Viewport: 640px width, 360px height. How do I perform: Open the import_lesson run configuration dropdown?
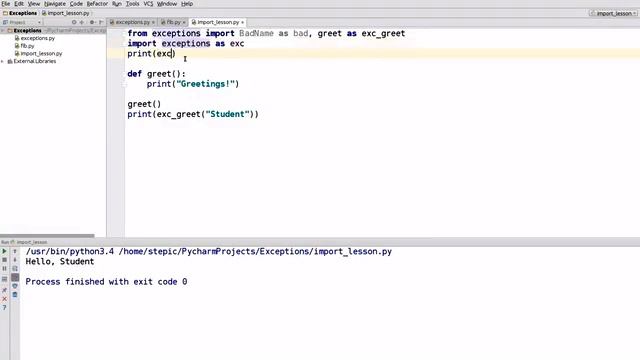(x=613, y=13)
